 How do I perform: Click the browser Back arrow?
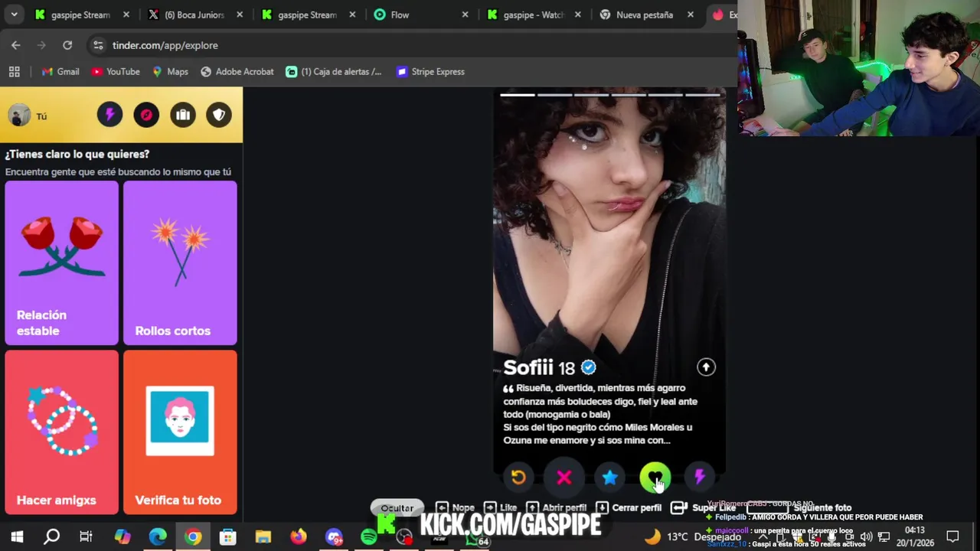[x=16, y=45]
